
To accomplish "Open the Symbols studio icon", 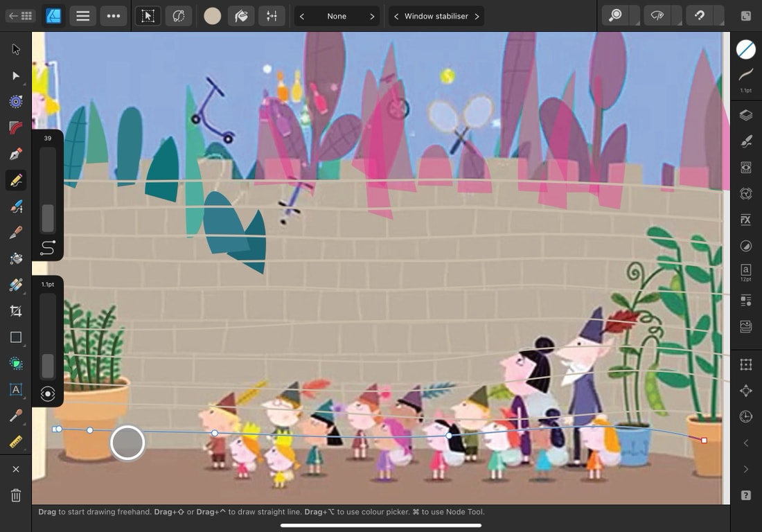I will tap(746, 194).
